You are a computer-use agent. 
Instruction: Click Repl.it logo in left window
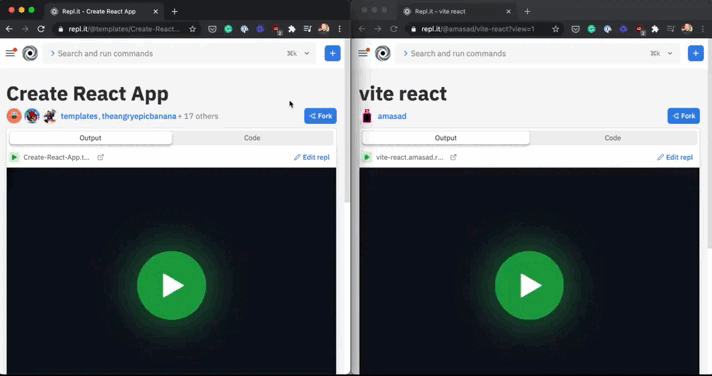point(30,53)
